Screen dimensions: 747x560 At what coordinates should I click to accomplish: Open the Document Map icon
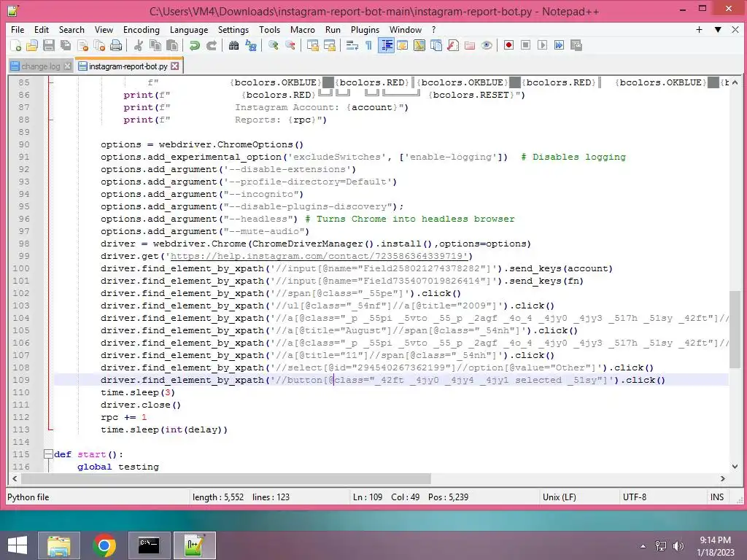[419, 45]
